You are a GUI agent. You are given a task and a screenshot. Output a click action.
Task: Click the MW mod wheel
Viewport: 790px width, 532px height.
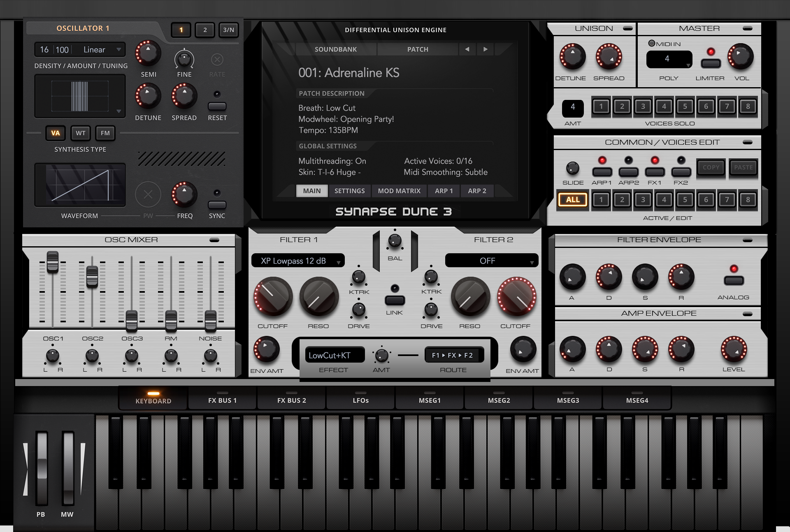coord(68,468)
